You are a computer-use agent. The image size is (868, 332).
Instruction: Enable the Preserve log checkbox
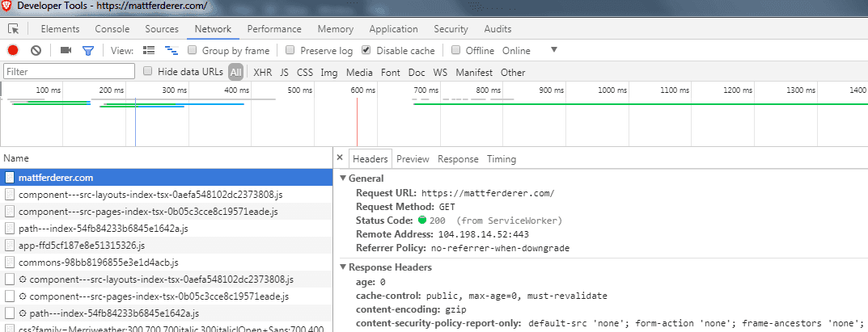pos(290,50)
